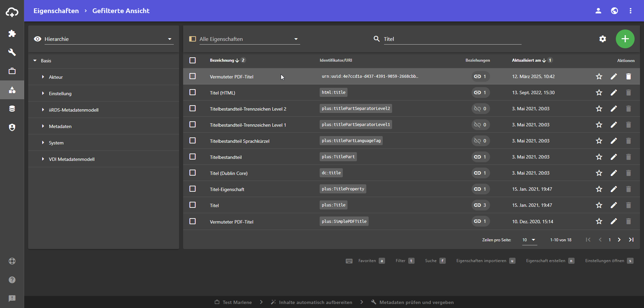The height and width of the screenshot is (308, 644).
Task: Edit the plus:Title property row
Action: (614, 205)
